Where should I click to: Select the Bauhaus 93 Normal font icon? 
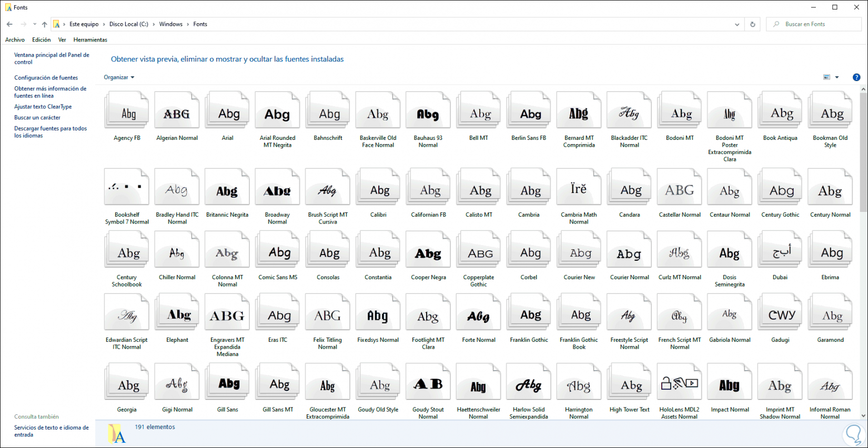(x=428, y=110)
